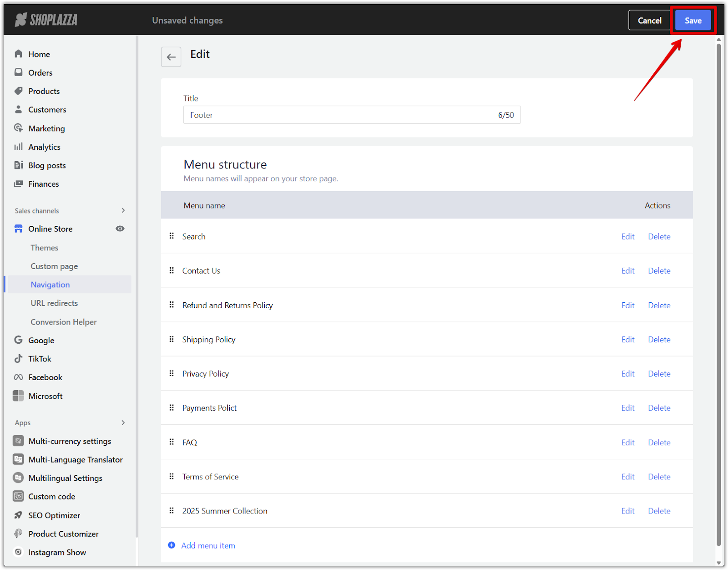Click the Footer title input field
The width and height of the screenshot is (728, 570).
tap(352, 115)
